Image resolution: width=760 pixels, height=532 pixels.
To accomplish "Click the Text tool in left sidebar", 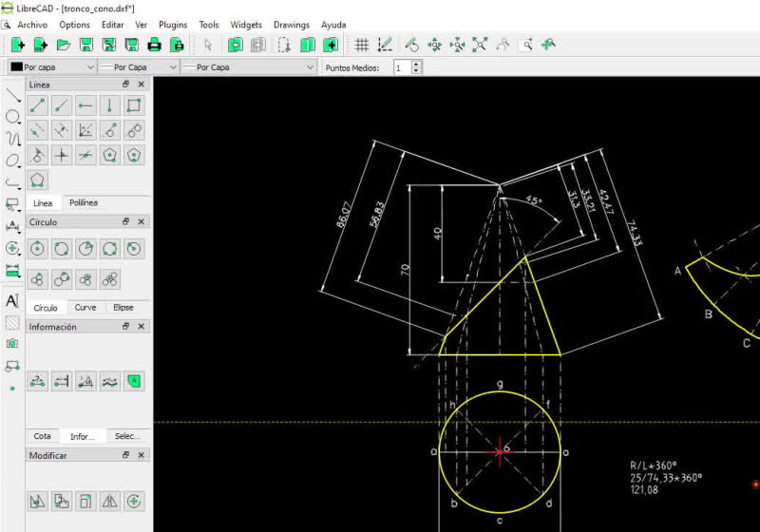I will (x=12, y=300).
